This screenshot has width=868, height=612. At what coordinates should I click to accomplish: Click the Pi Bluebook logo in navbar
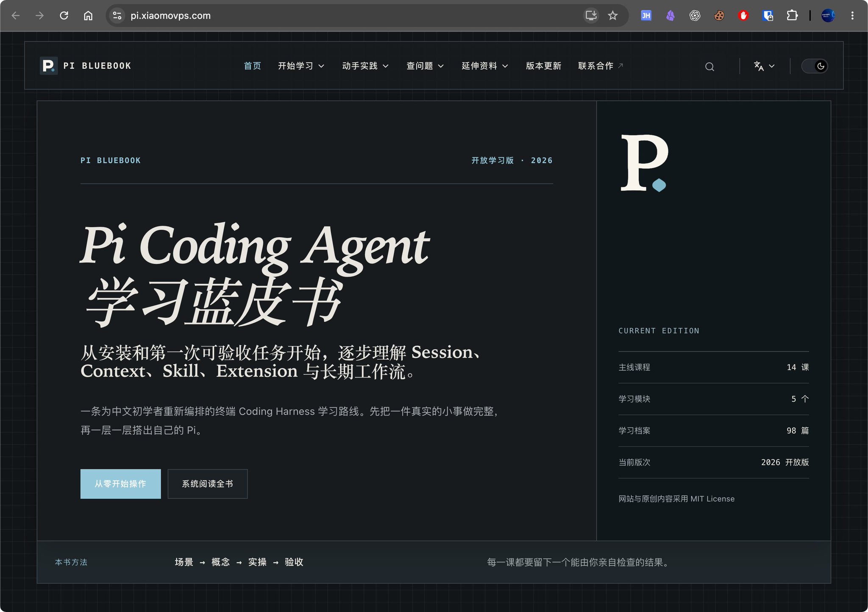(86, 66)
